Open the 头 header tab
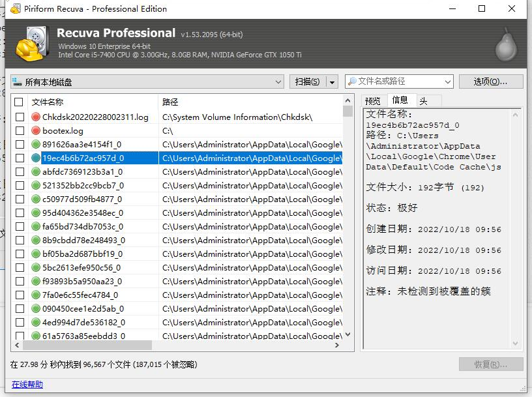532x397 pixels. (422, 101)
